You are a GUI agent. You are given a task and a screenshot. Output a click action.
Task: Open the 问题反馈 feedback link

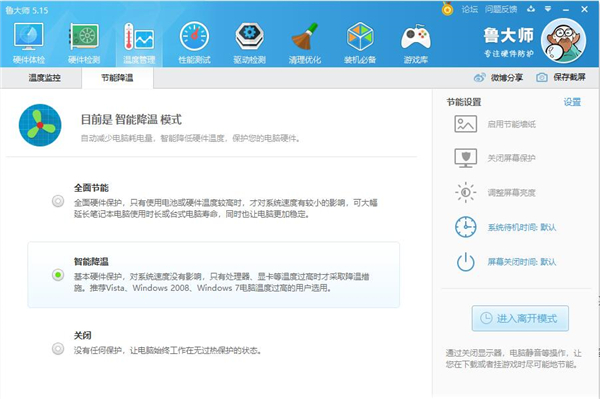[x=501, y=9]
